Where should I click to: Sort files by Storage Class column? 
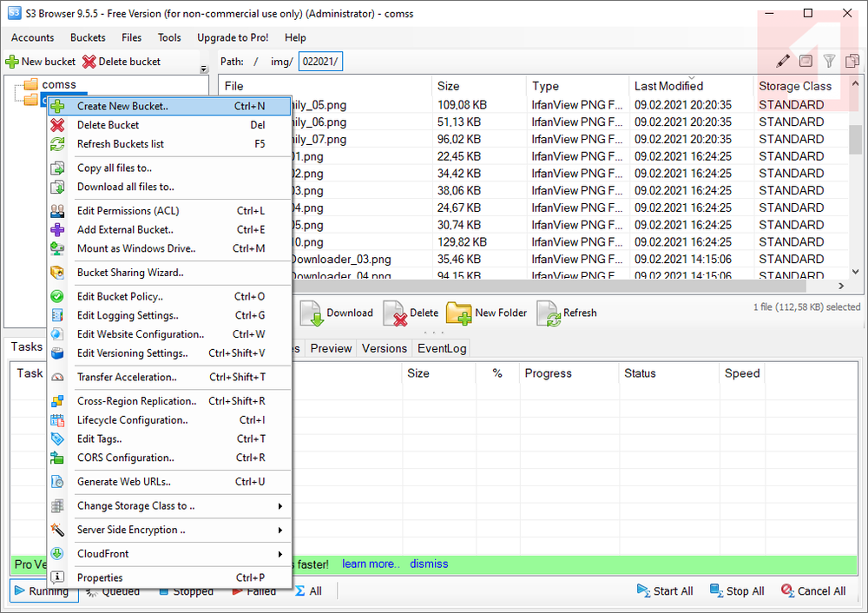795,86
